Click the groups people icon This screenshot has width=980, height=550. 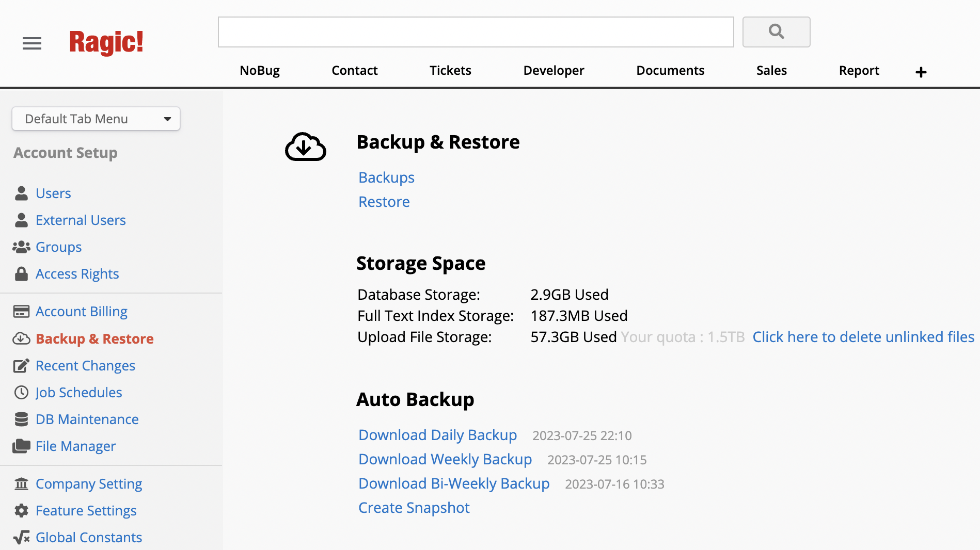(x=21, y=247)
